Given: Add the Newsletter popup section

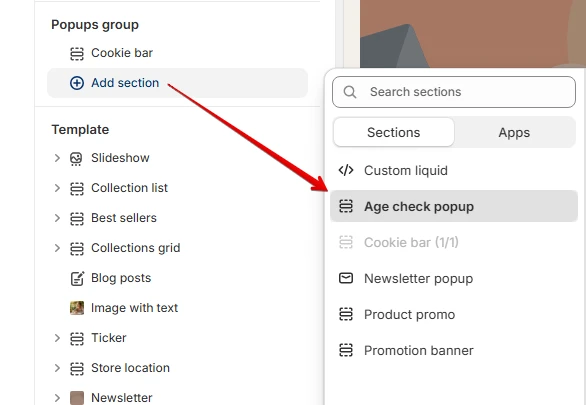Looking at the screenshot, I should [x=454, y=278].
